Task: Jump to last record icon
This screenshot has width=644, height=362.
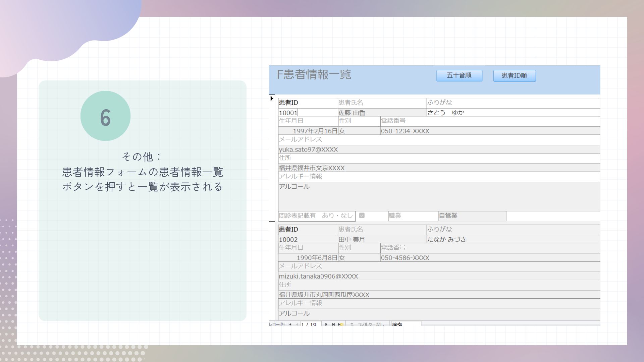Action: pyautogui.click(x=333, y=324)
